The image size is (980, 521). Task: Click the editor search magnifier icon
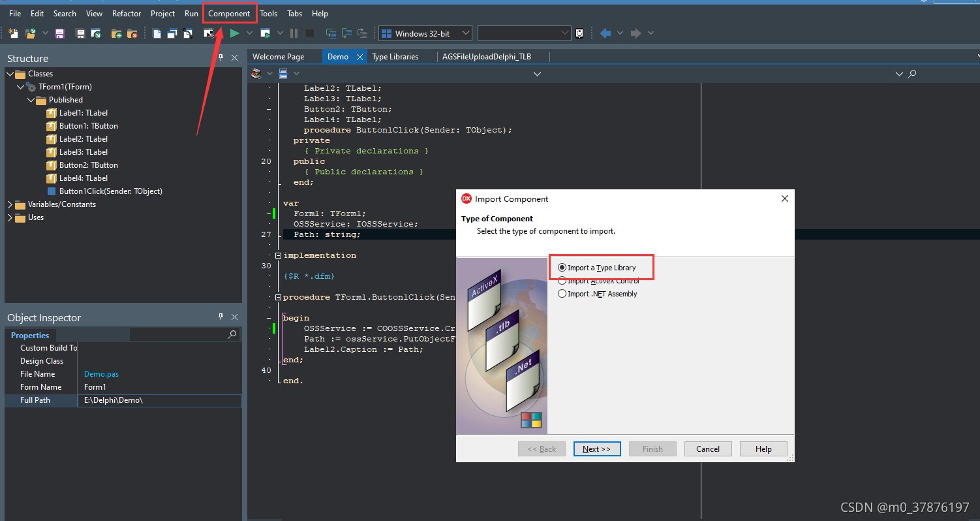tap(912, 74)
